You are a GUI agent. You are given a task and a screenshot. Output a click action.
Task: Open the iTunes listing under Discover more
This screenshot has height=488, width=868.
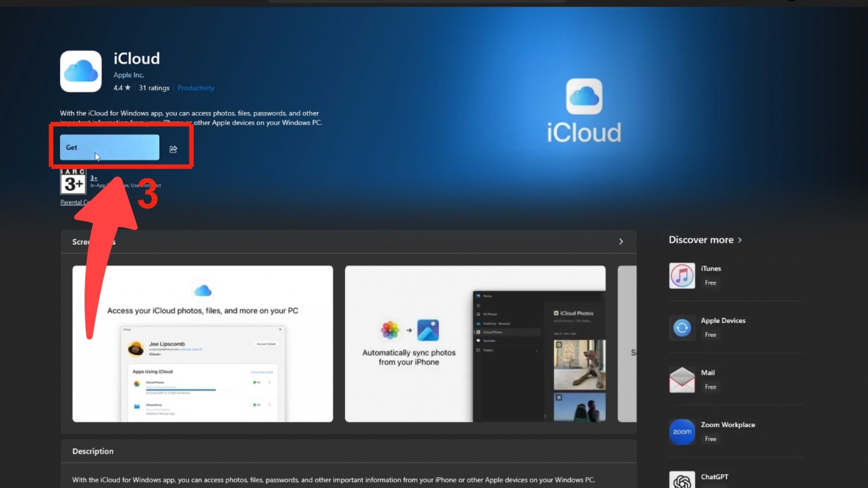pos(711,268)
